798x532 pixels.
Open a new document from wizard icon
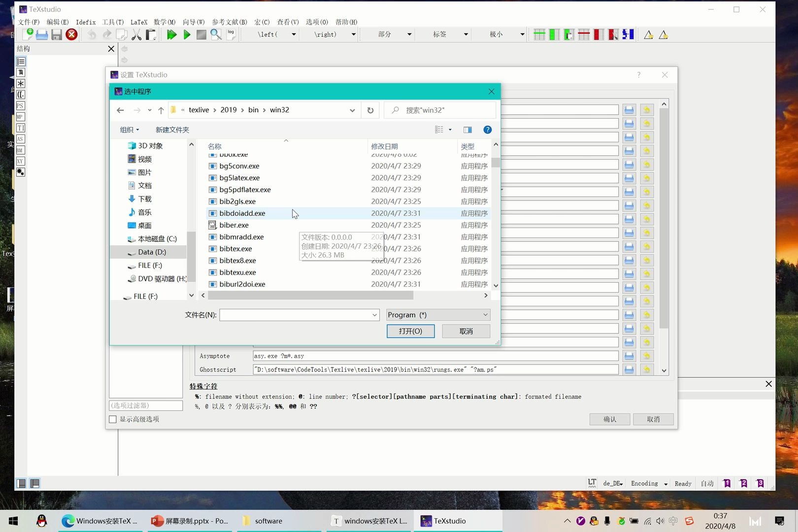[28, 34]
